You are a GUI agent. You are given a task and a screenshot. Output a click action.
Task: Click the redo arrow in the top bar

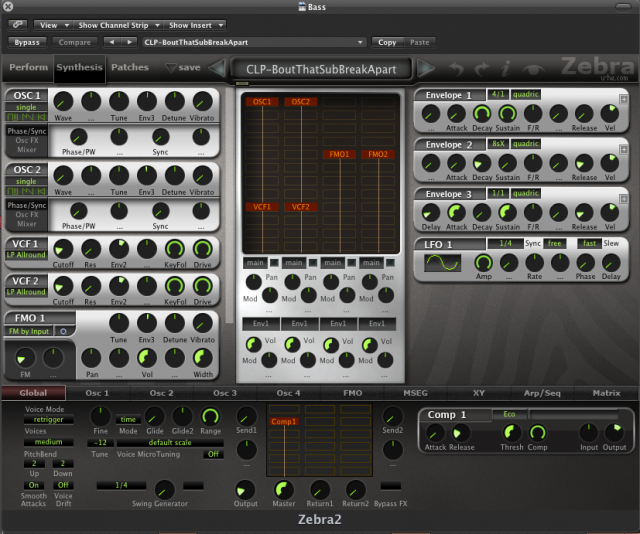484,69
